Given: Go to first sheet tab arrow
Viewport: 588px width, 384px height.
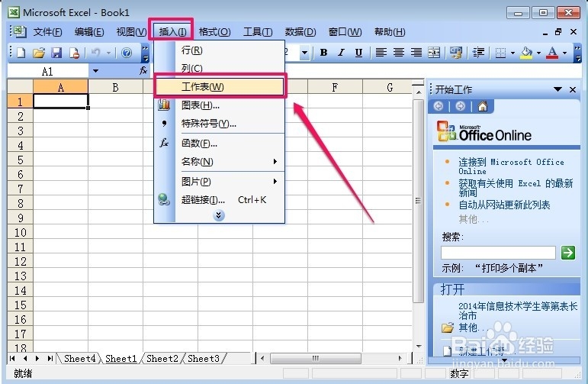Looking at the screenshot, I should [x=12, y=359].
